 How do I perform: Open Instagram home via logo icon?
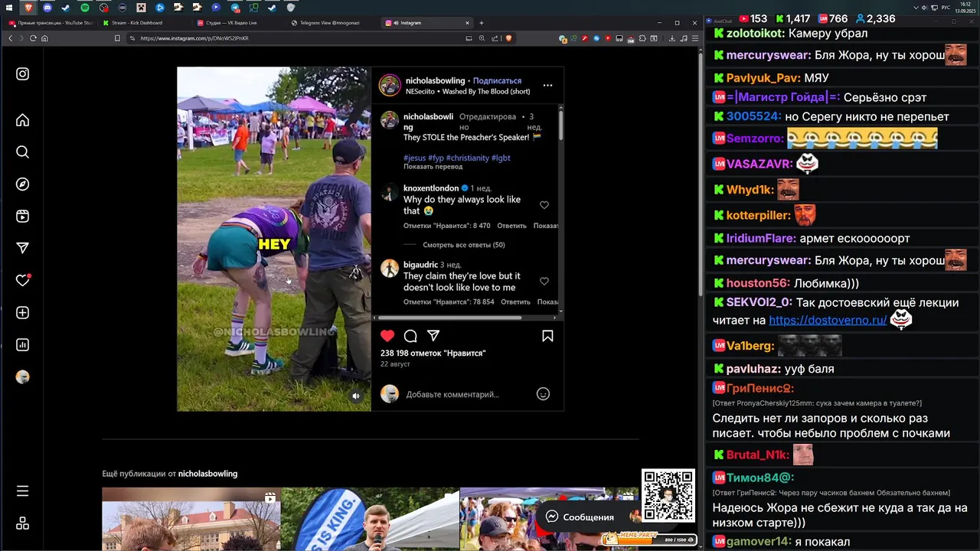point(22,74)
